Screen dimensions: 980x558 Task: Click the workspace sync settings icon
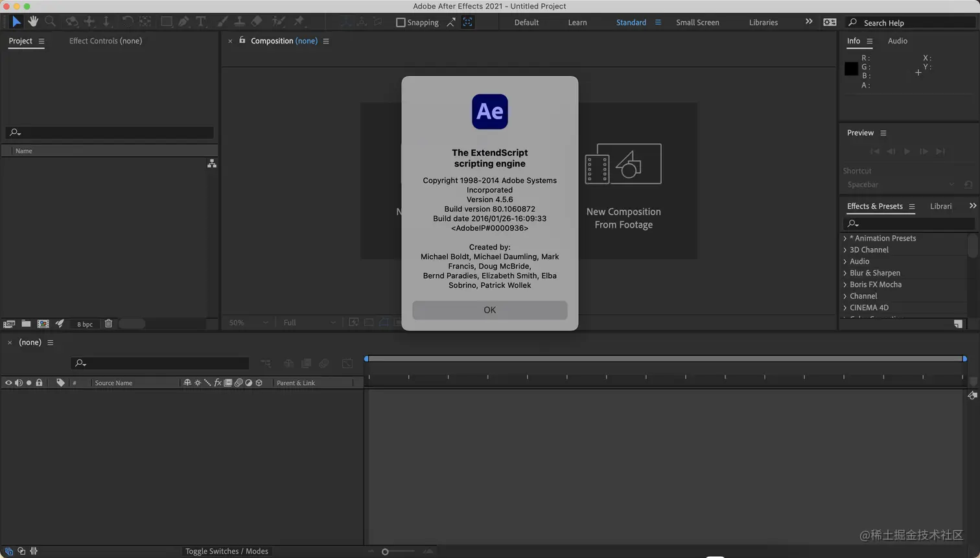click(x=830, y=22)
